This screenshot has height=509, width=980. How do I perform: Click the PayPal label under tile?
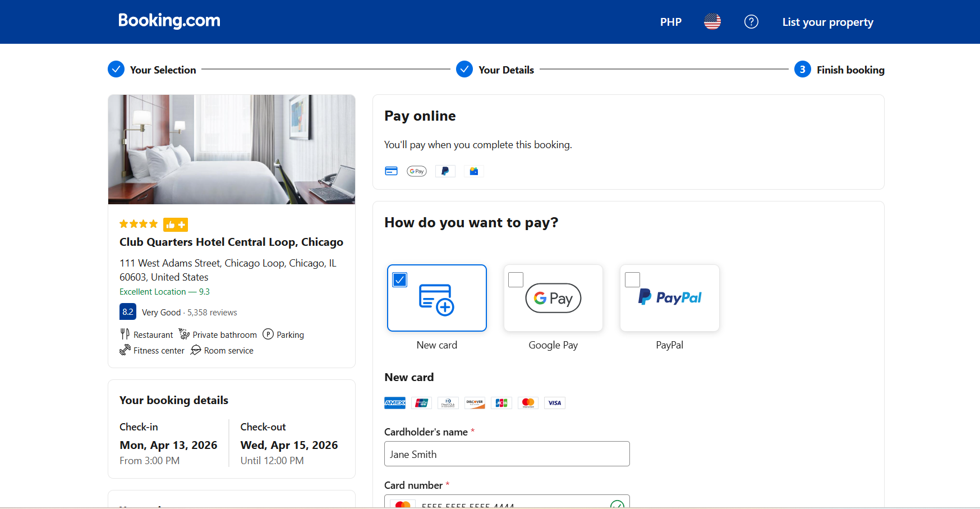(670, 345)
